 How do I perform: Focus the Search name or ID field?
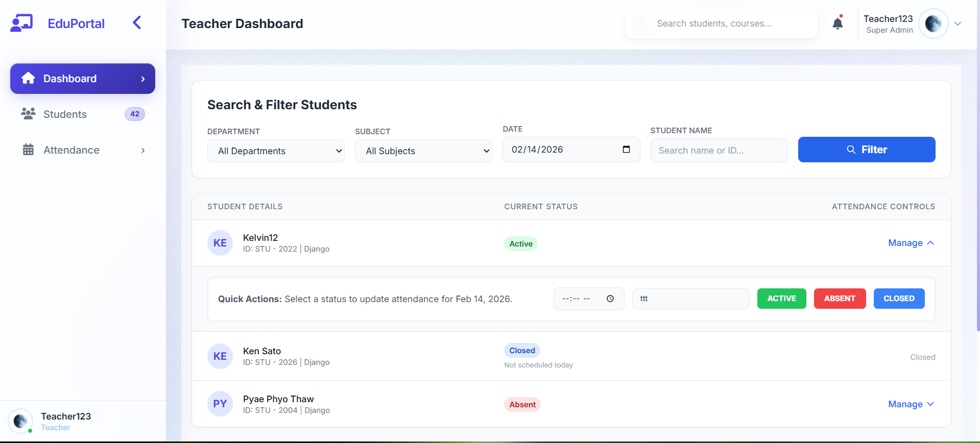[719, 151]
